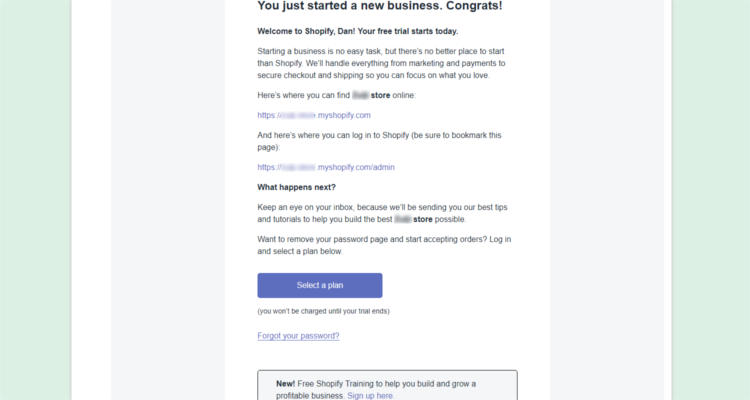Click the trial charge note under the button

[323, 311]
